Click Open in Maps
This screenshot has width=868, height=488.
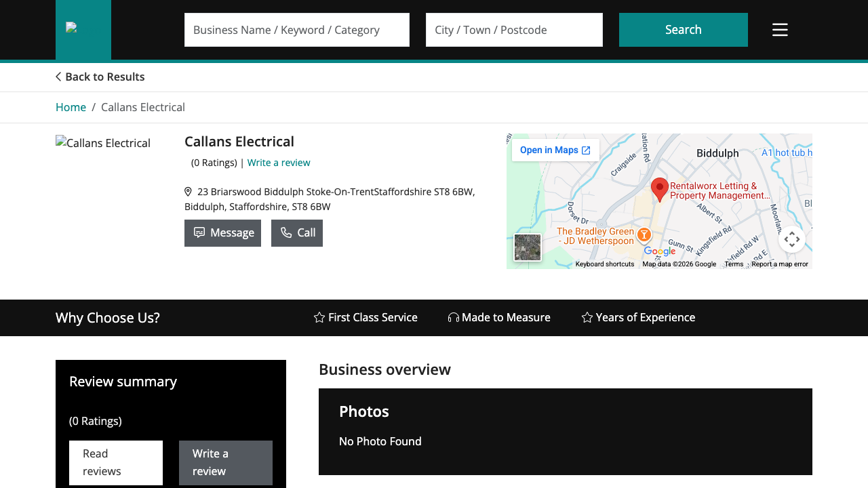coord(555,150)
